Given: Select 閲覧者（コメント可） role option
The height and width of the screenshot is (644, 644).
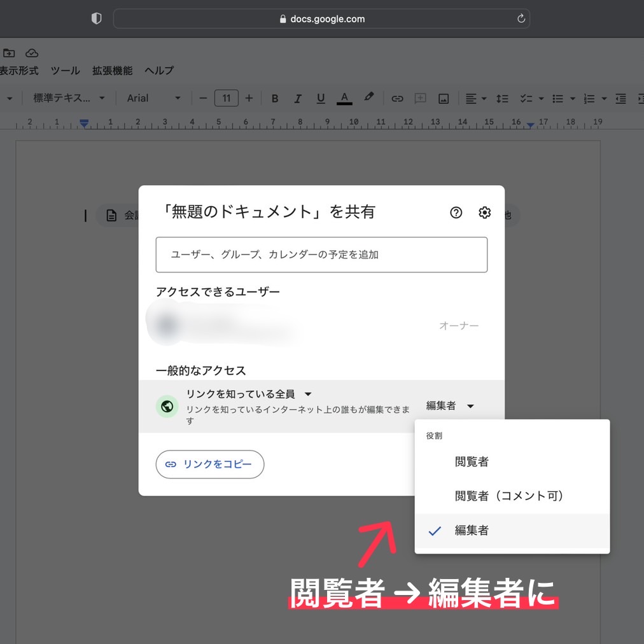Looking at the screenshot, I should pyautogui.click(x=509, y=496).
